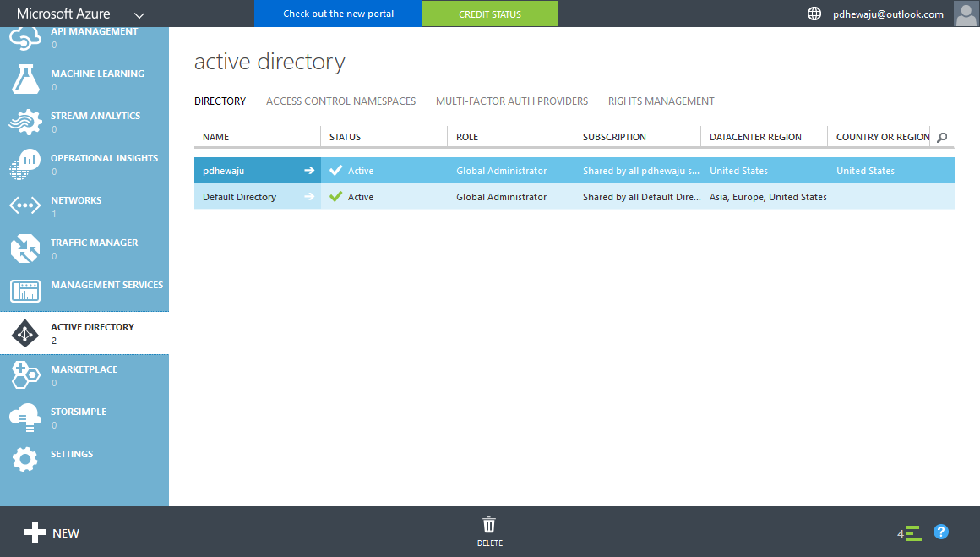Screen dimensions: 980x557
Task: Open the help question mark icon
Action: [940, 532]
